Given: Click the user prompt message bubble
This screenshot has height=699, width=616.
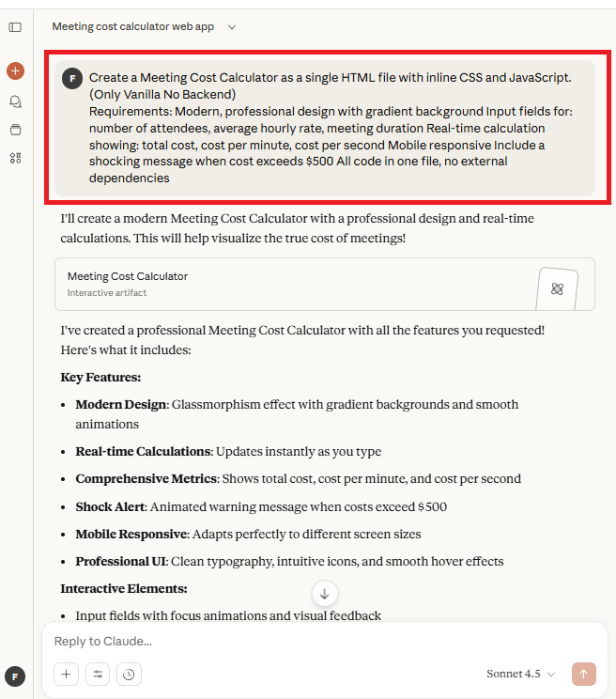Looking at the screenshot, I should (x=329, y=128).
